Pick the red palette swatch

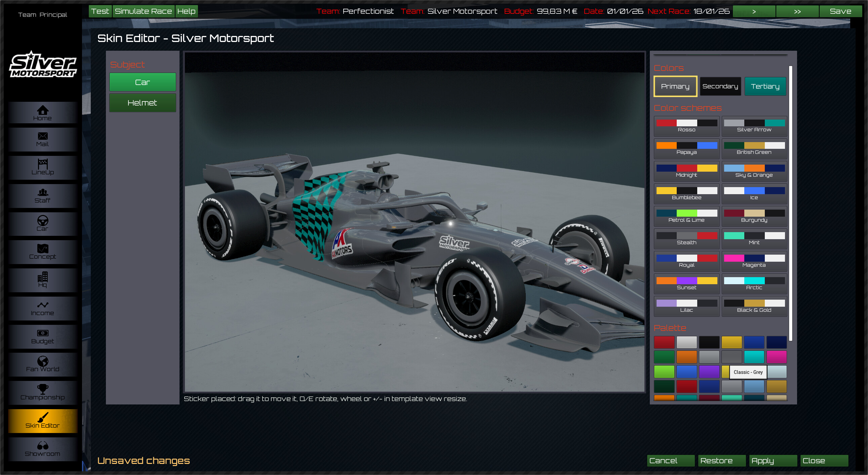(664, 342)
